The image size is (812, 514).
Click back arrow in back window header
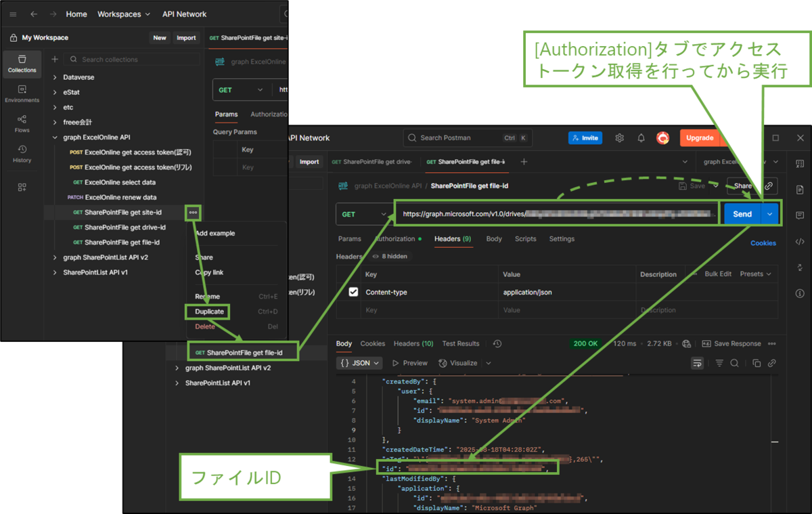[34, 14]
